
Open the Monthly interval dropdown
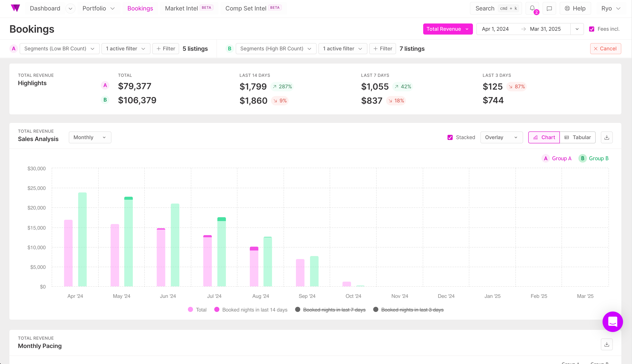point(90,137)
